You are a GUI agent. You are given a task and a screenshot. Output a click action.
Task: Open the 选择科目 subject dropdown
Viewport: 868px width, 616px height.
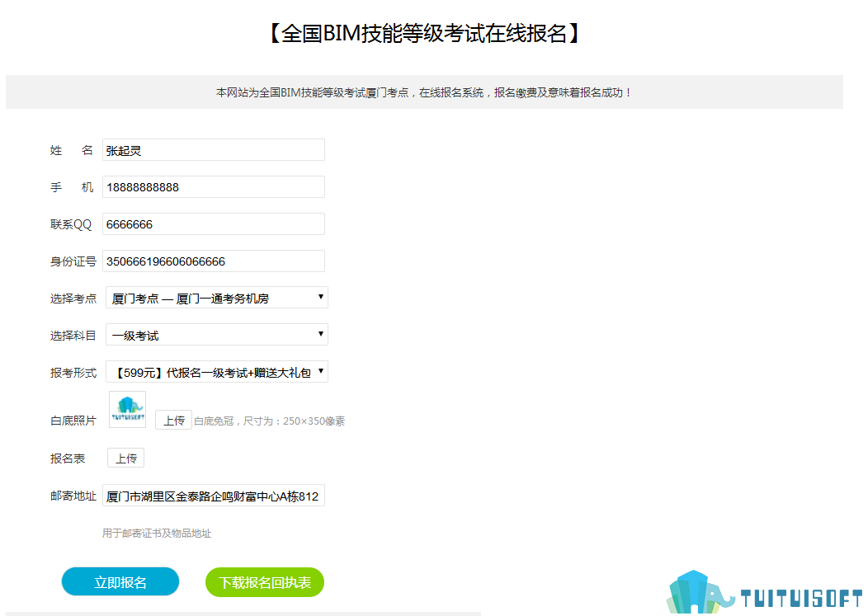point(216,335)
